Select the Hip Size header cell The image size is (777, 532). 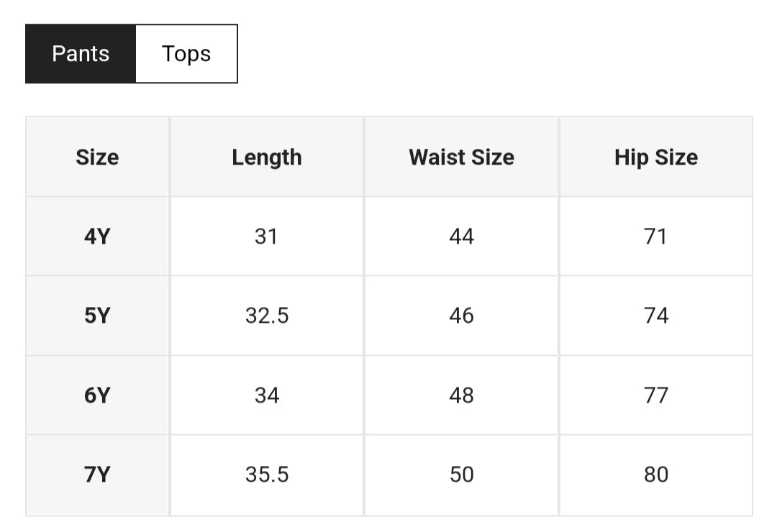(x=655, y=157)
